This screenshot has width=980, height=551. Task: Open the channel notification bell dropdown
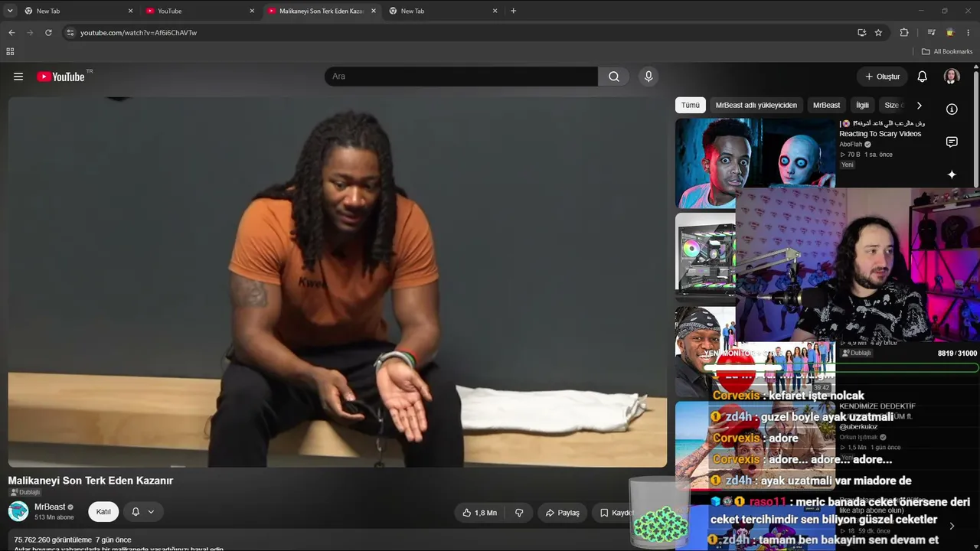(x=143, y=512)
